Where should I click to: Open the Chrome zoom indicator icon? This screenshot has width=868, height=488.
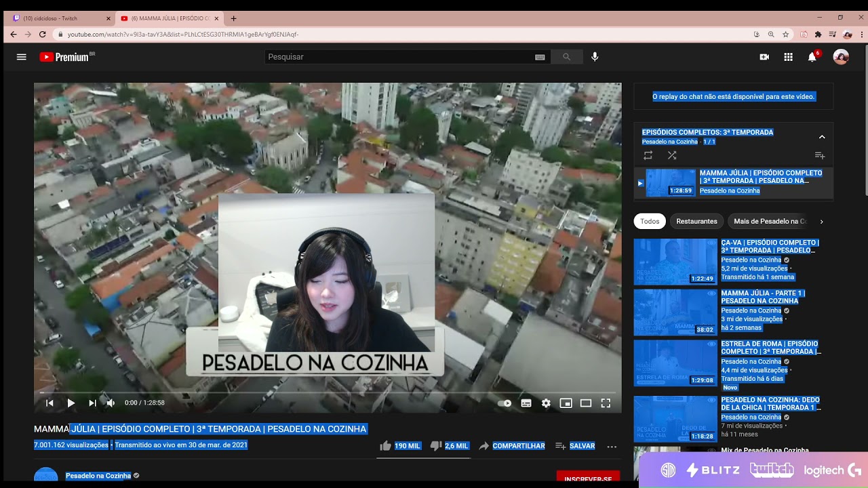pos(771,34)
